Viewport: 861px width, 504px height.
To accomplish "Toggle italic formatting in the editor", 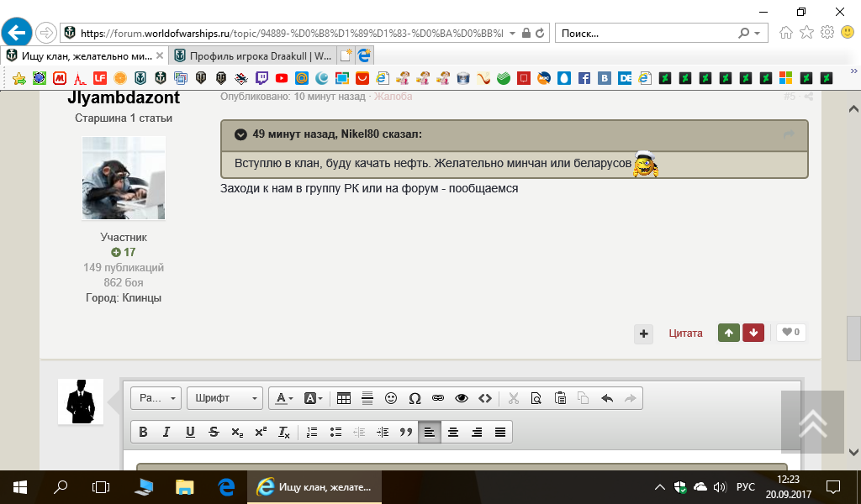I will click(166, 432).
